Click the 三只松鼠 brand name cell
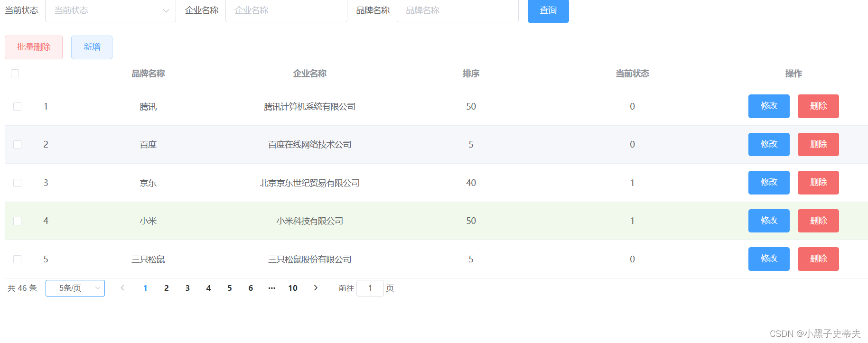The image size is (868, 343). click(x=148, y=260)
